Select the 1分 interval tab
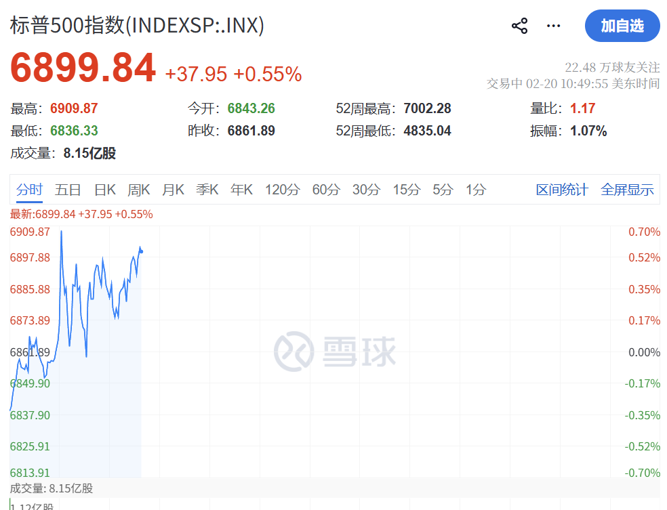 tap(476, 190)
